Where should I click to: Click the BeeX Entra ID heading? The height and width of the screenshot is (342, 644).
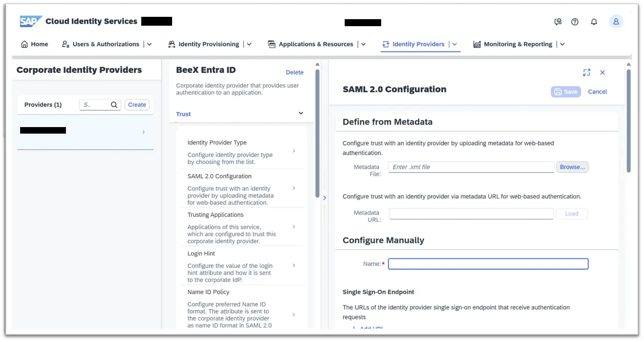pyautogui.click(x=206, y=70)
